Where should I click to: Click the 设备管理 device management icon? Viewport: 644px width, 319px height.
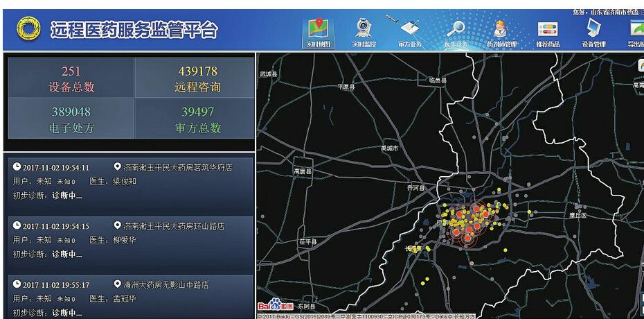(x=593, y=31)
